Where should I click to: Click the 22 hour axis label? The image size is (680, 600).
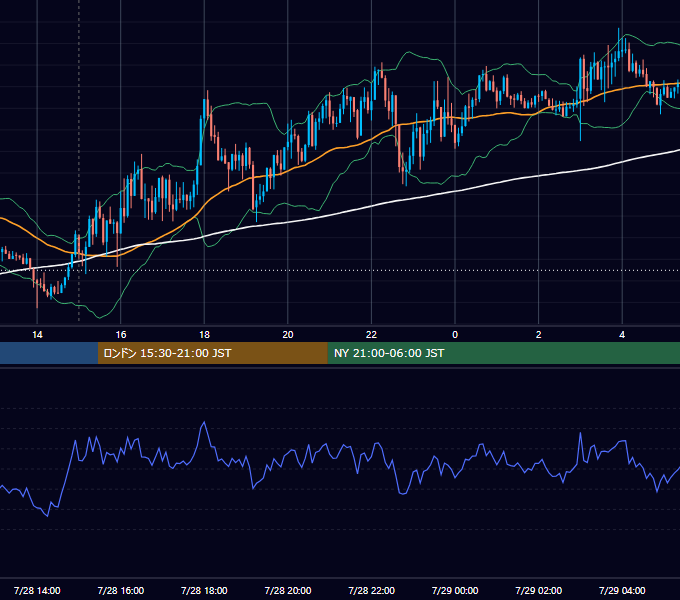[371, 335]
